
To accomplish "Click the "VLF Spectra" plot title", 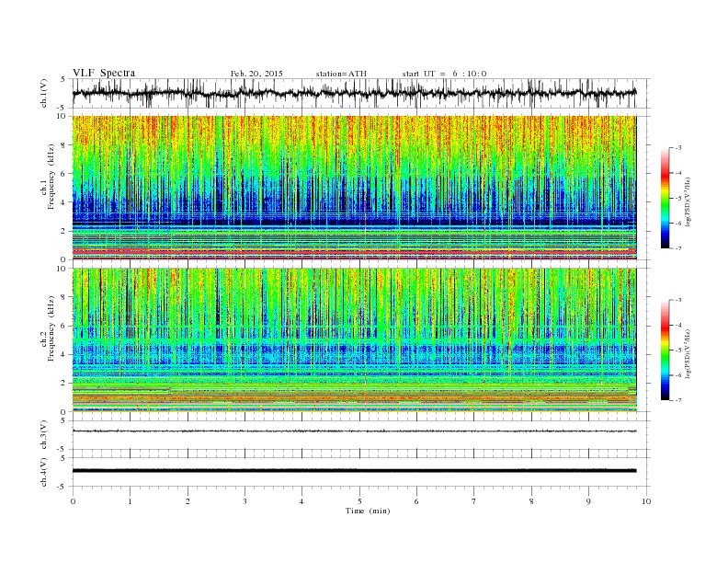I will (104, 73).
